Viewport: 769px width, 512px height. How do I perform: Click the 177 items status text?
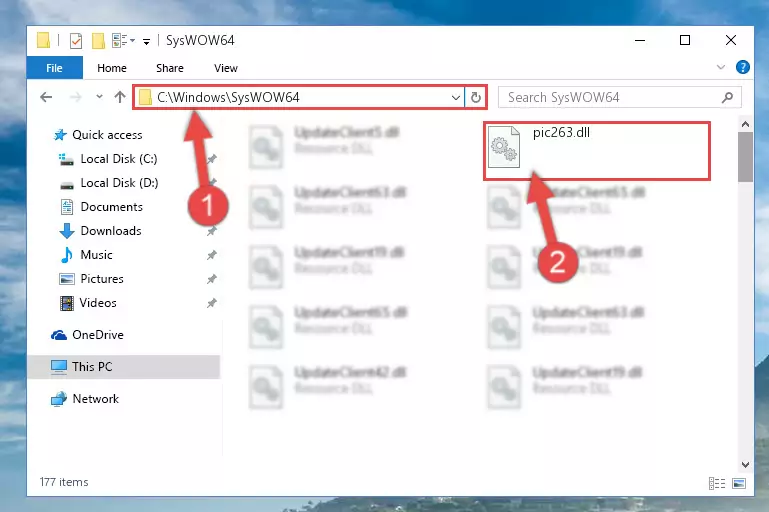coord(64,482)
